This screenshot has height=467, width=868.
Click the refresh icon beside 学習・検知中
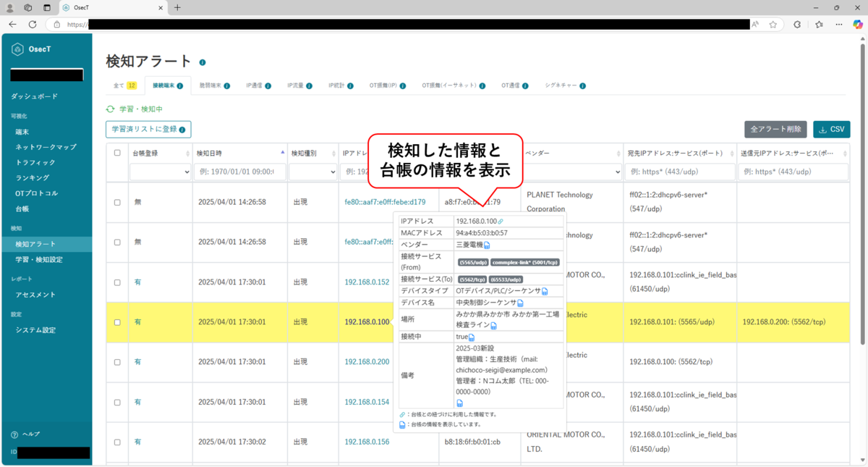(111, 109)
